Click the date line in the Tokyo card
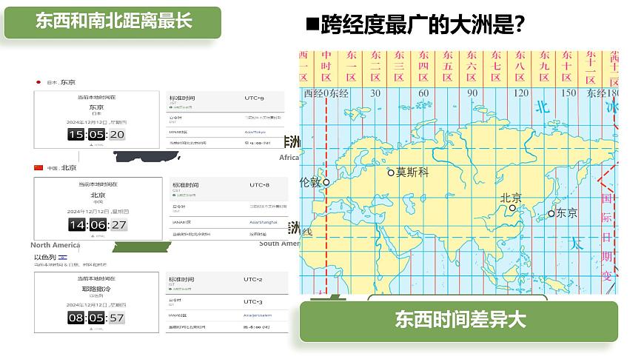Viewport: 644px width, 362px height. click(x=96, y=122)
